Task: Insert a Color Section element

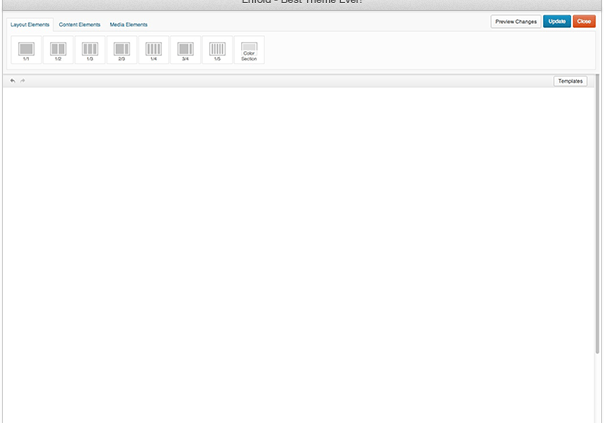Action: [x=249, y=50]
